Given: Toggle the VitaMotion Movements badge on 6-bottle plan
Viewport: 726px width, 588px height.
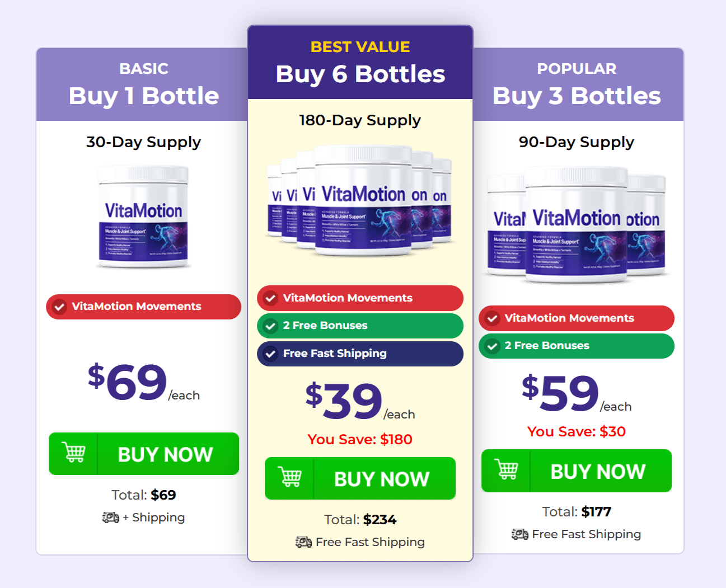Looking at the screenshot, I should (x=360, y=298).
